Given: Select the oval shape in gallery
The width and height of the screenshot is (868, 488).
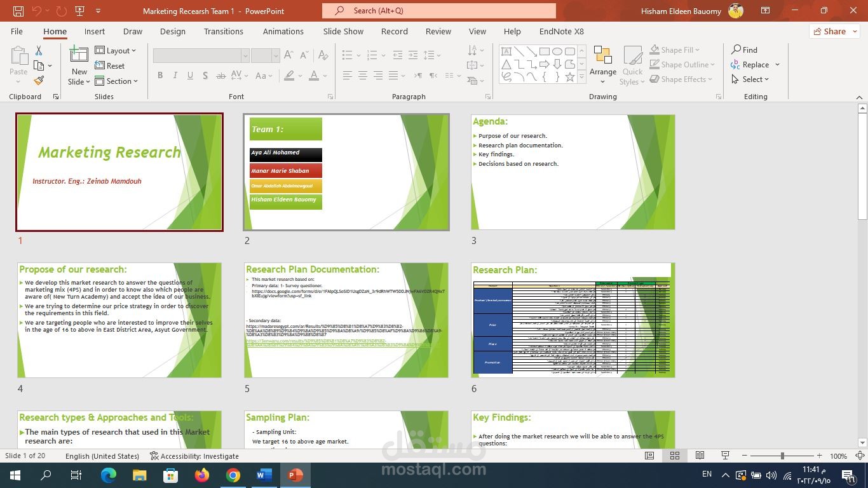Looking at the screenshot, I should point(557,51).
